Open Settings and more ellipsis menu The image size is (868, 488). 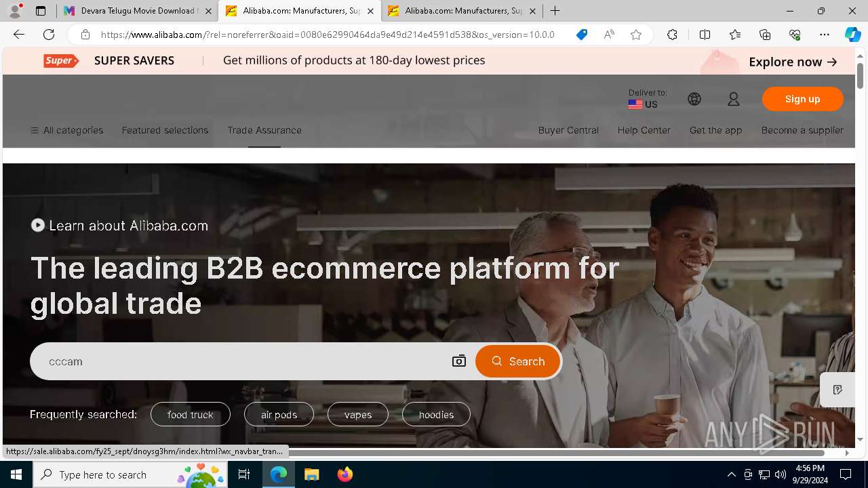pyautogui.click(x=825, y=35)
